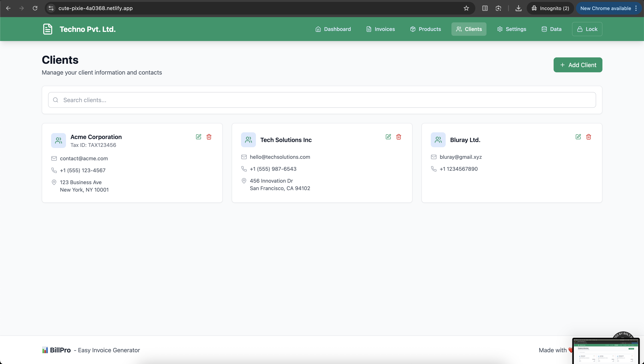Image resolution: width=644 pixels, height=364 pixels.
Task: Click the Techno Pvt. Ltd. document logo
Action: click(x=48, y=29)
